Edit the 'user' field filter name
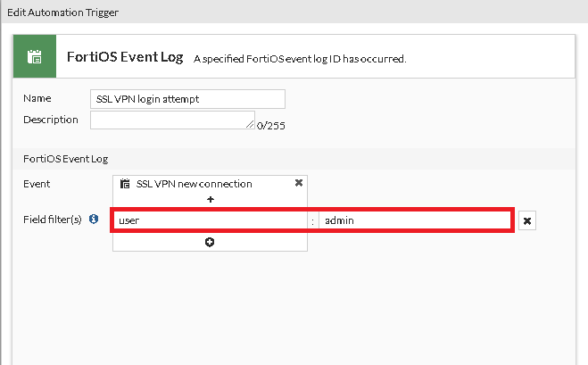The height and width of the screenshot is (365, 588). pos(211,220)
